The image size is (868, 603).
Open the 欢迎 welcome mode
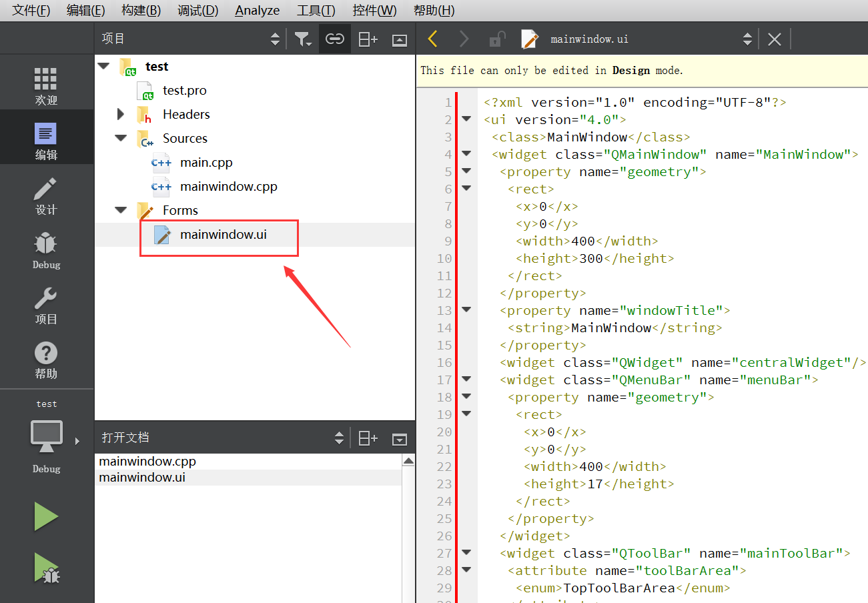click(x=46, y=86)
